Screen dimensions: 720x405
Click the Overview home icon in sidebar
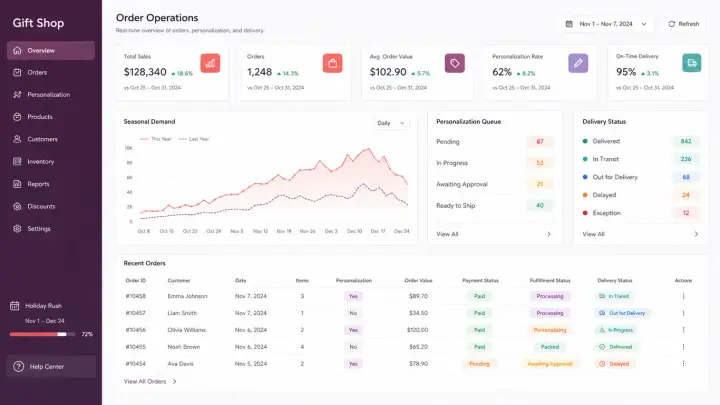[17, 51]
